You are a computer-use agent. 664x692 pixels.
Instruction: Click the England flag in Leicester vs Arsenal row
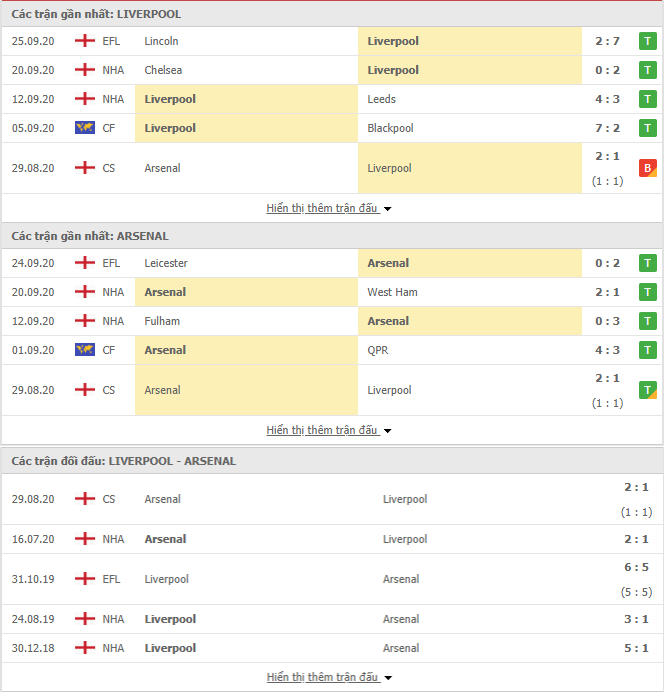tap(85, 263)
